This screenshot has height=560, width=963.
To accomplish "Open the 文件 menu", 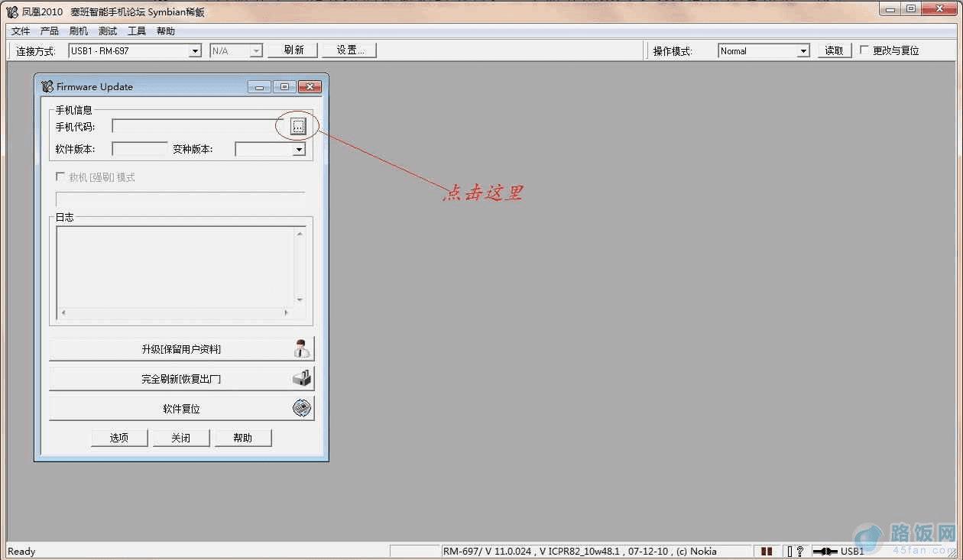I will 21,31.
